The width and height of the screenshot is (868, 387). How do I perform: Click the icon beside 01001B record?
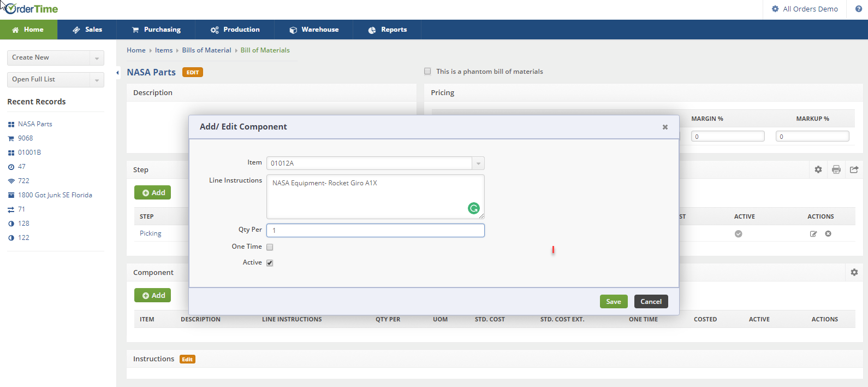pyautogui.click(x=11, y=153)
